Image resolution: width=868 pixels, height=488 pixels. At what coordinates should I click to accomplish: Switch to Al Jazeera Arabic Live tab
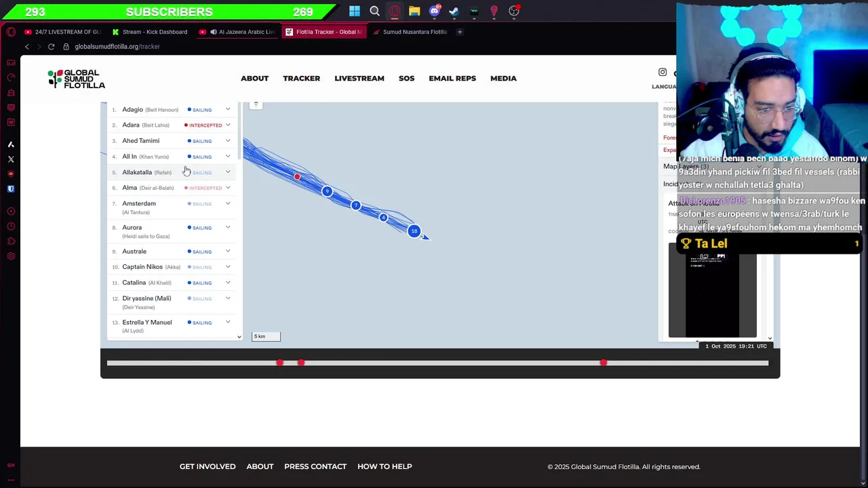click(237, 32)
